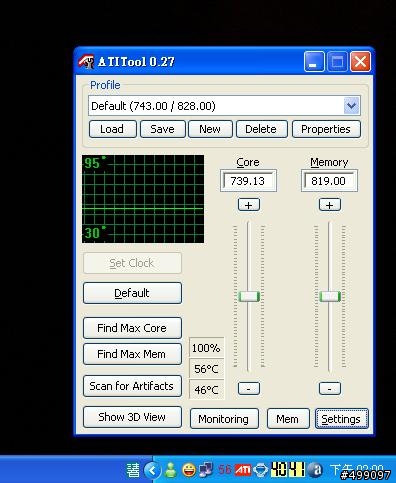Open profile Properties
396x483 pixels.
(326, 129)
